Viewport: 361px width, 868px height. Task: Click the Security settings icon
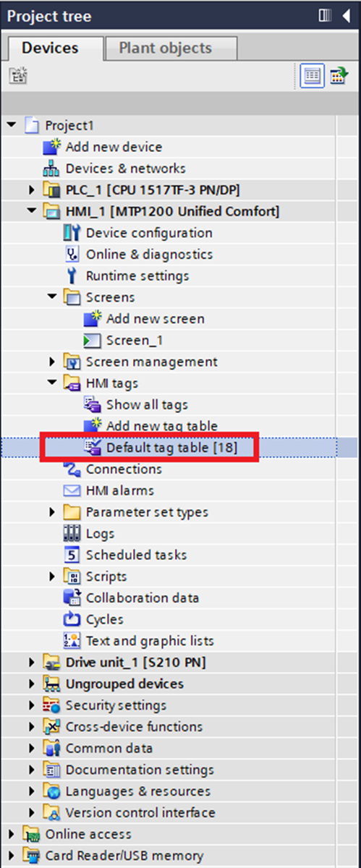pyautogui.click(x=52, y=705)
